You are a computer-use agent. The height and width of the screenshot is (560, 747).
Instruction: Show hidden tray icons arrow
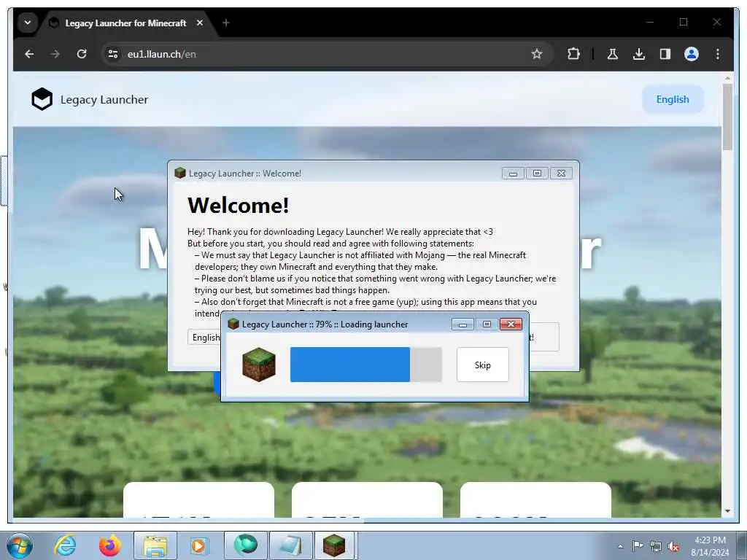(x=620, y=546)
